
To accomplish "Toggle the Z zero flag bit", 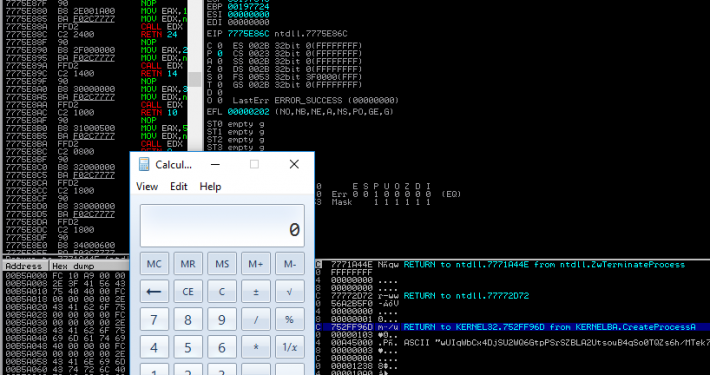I will 220,69.
